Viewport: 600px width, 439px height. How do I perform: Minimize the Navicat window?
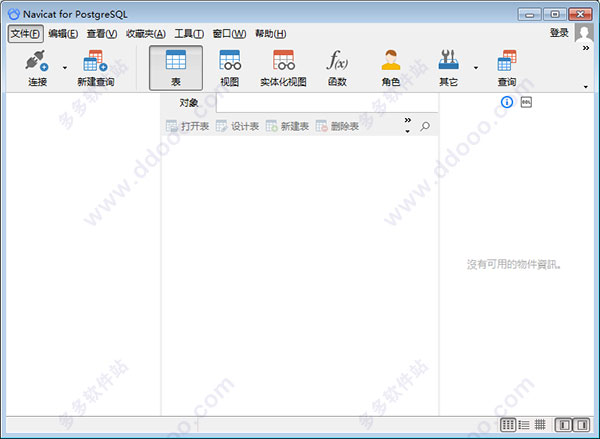point(530,14)
